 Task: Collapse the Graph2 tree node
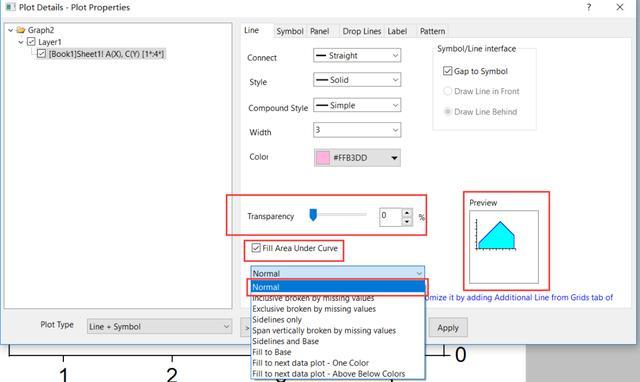coord(11,30)
